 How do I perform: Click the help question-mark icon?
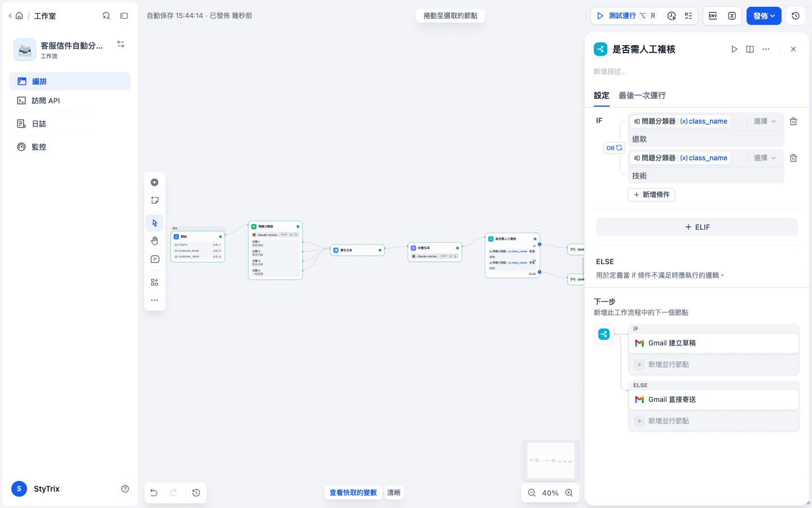point(125,489)
